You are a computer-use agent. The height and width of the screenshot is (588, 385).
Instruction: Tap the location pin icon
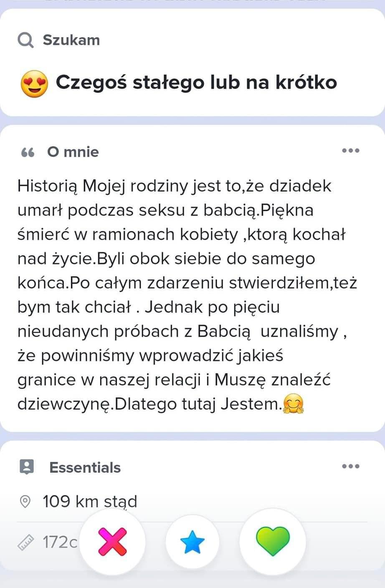point(25,502)
